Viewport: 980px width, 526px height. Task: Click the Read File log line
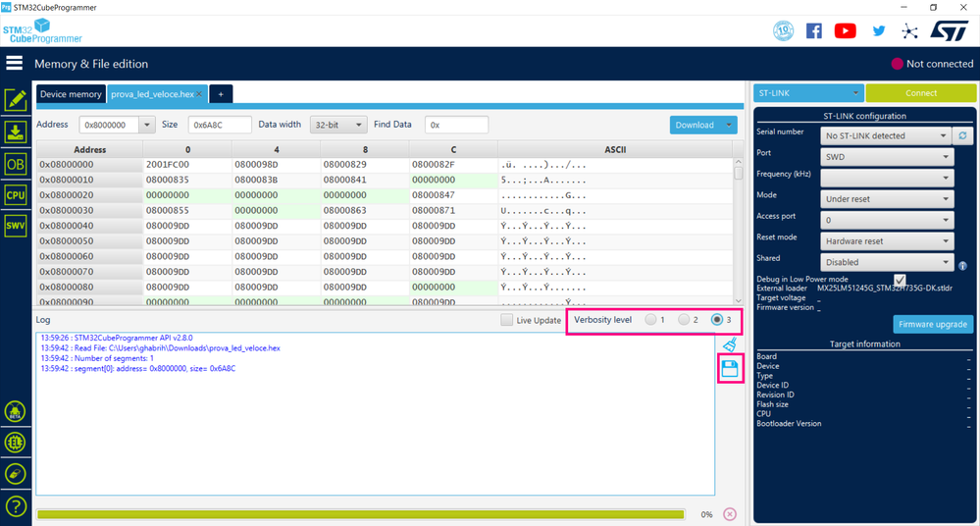click(160, 347)
